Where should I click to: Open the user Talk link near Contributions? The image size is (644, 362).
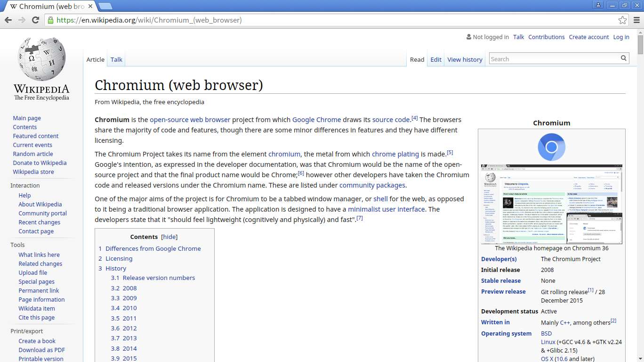click(x=518, y=37)
